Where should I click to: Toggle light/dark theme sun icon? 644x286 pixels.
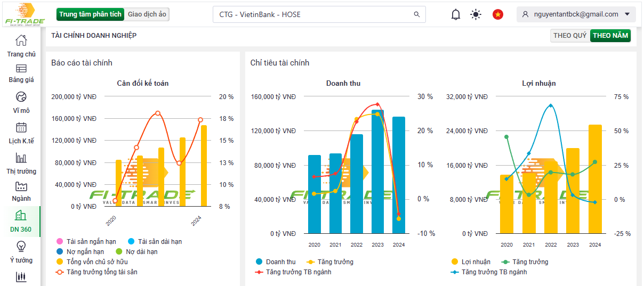(x=476, y=14)
